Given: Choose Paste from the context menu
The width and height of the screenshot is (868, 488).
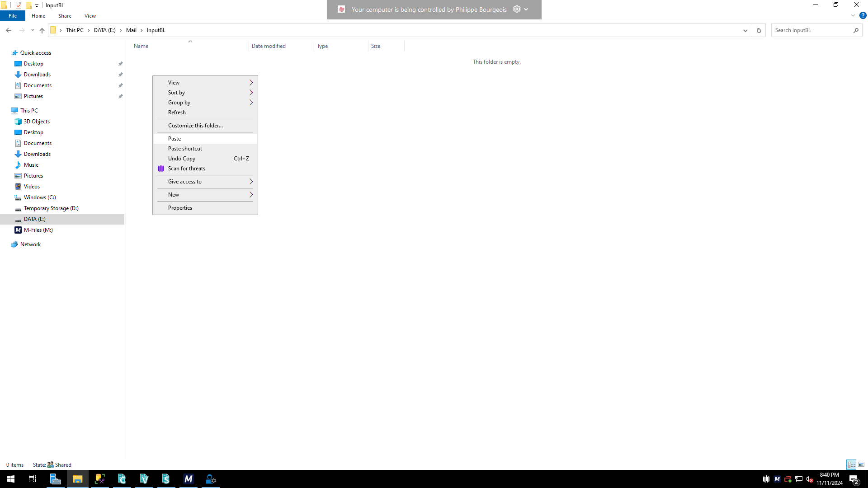Looking at the screenshot, I should (205, 139).
